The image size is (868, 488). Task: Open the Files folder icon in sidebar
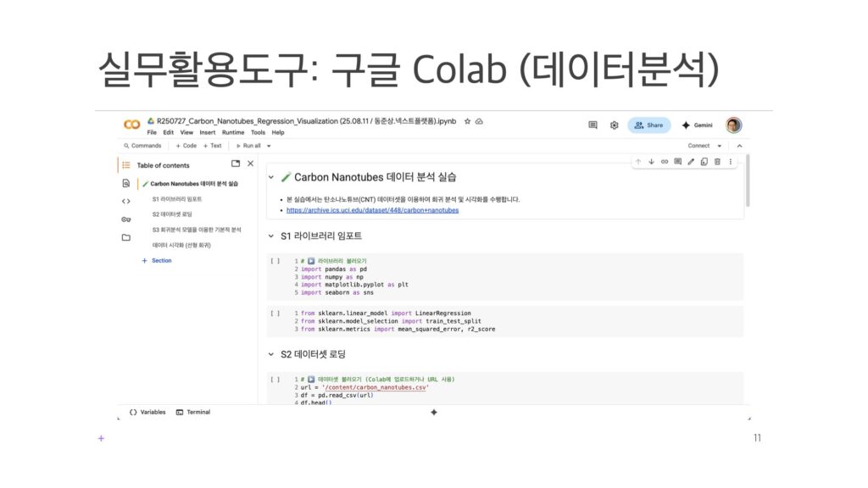point(125,238)
